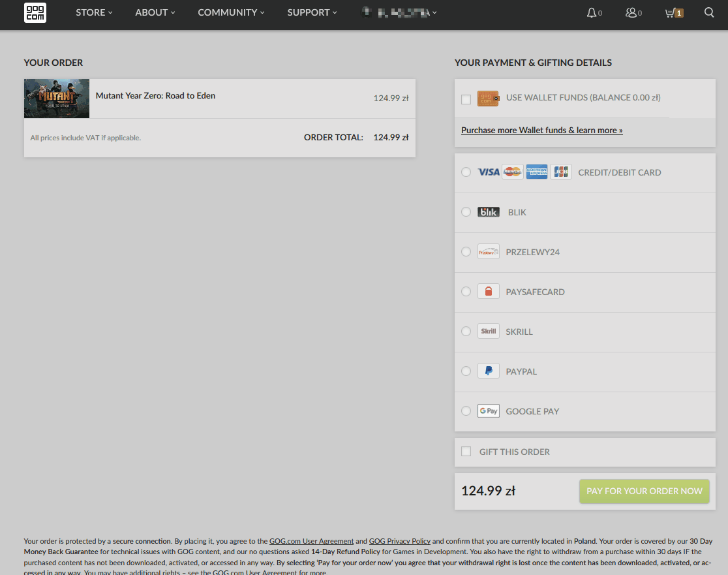Open the shopping cart

tap(672, 12)
